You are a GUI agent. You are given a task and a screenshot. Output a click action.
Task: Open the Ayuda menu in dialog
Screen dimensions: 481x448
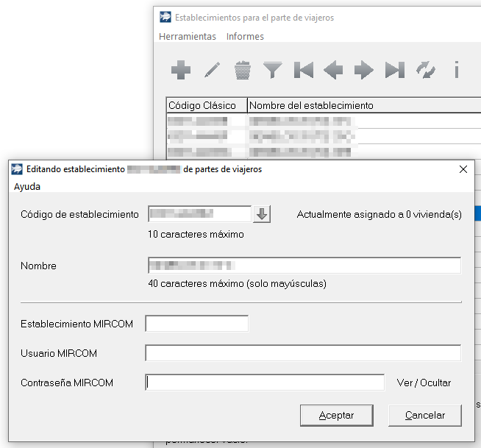[x=27, y=187]
